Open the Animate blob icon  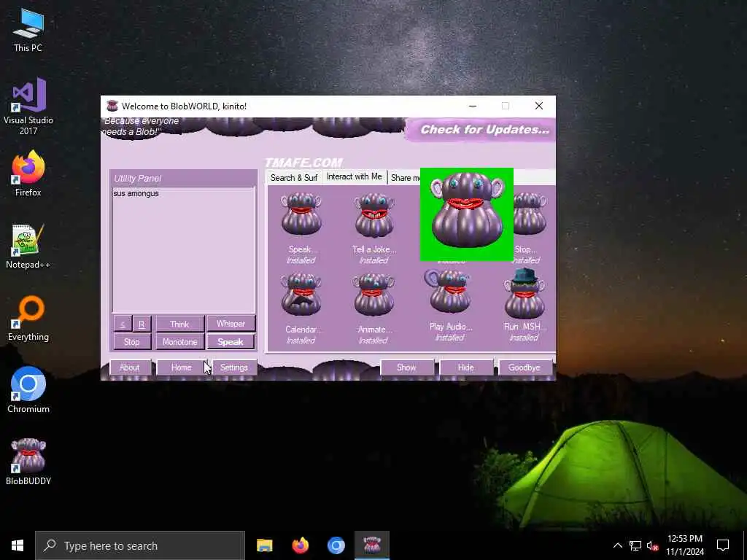[374, 295]
